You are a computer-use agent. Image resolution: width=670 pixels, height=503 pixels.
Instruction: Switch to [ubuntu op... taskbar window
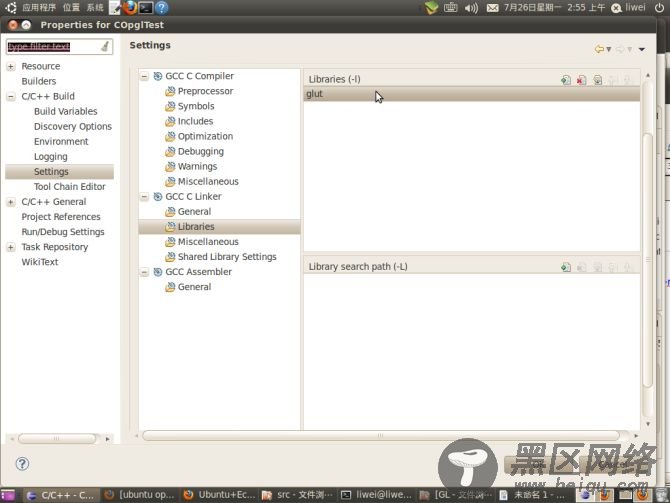click(x=140, y=495)
